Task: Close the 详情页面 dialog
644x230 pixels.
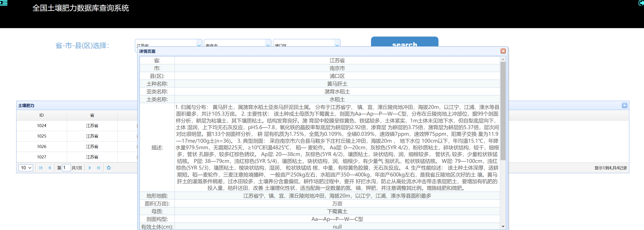Action: (503, 51)
